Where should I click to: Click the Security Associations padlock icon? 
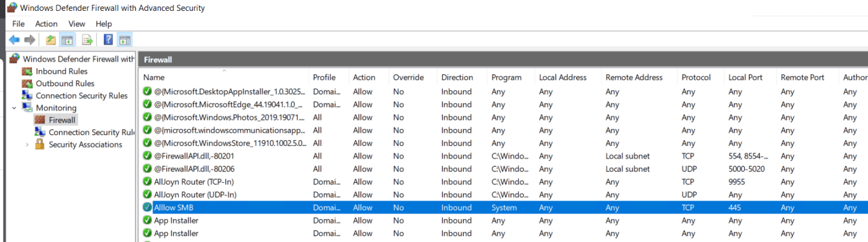pyautogui.click(x=40, y=144)
